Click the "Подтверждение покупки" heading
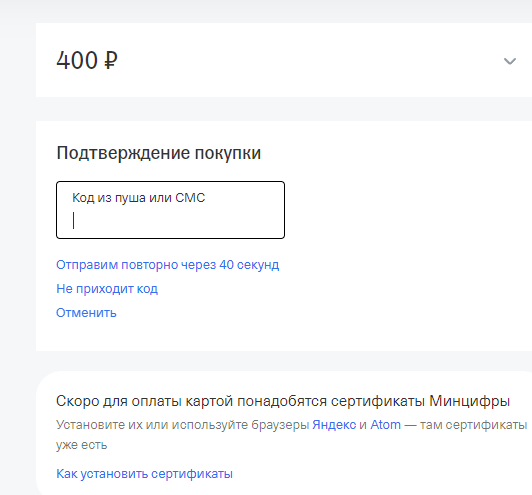This screenshot has width=532, height=495. click(159, 153)
